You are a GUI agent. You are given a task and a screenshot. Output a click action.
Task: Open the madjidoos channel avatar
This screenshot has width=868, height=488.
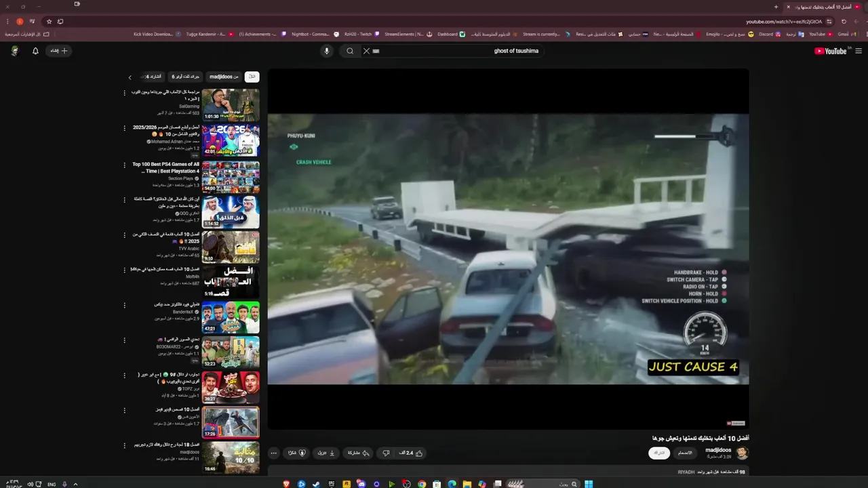743,453
